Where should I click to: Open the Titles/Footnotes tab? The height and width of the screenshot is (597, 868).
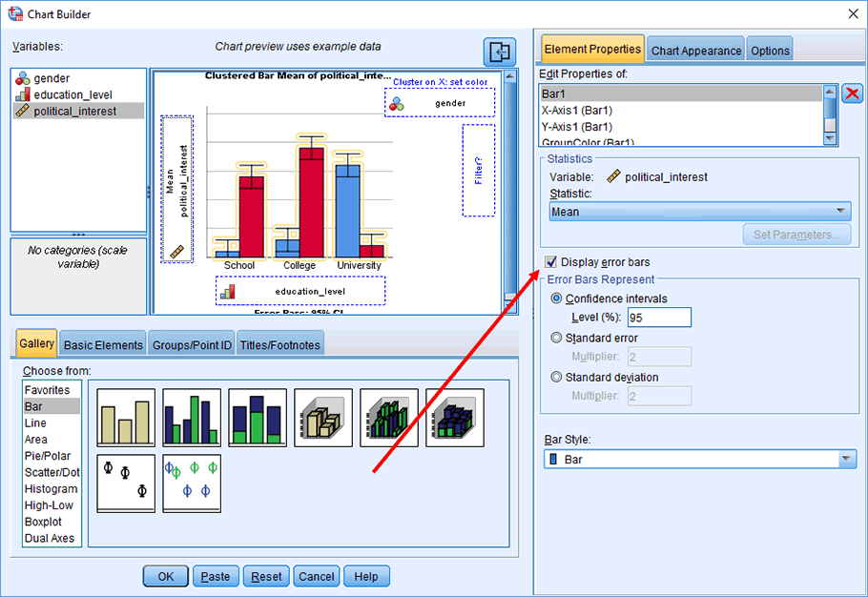coord(279,345)
